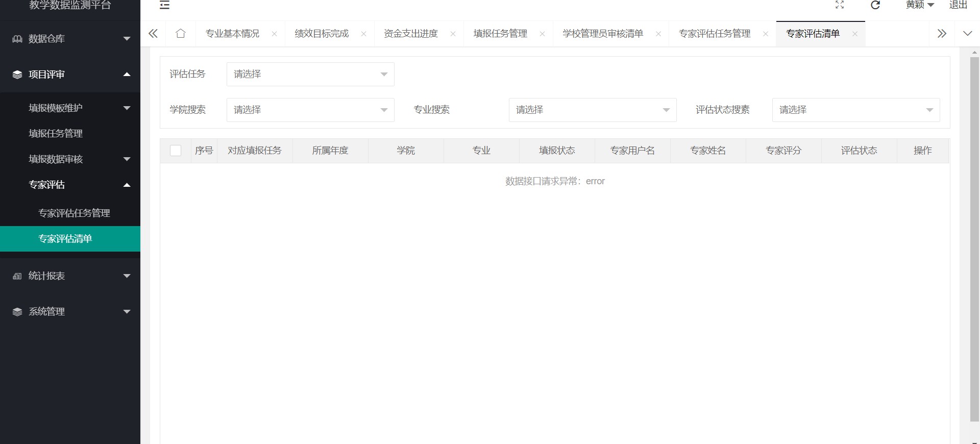Screen dimensions: 980x444
Task: Click 项目评审 layers icon in sidebar
Action: (x=17, y=75)
